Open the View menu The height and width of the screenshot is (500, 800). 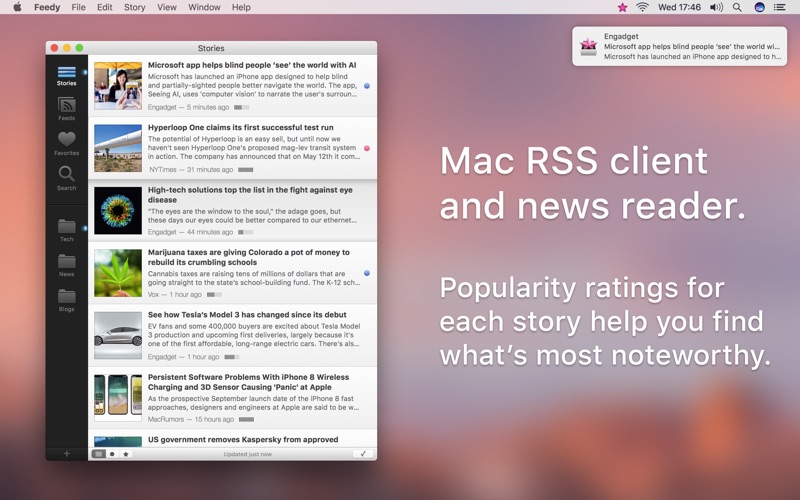click(167, 7)
